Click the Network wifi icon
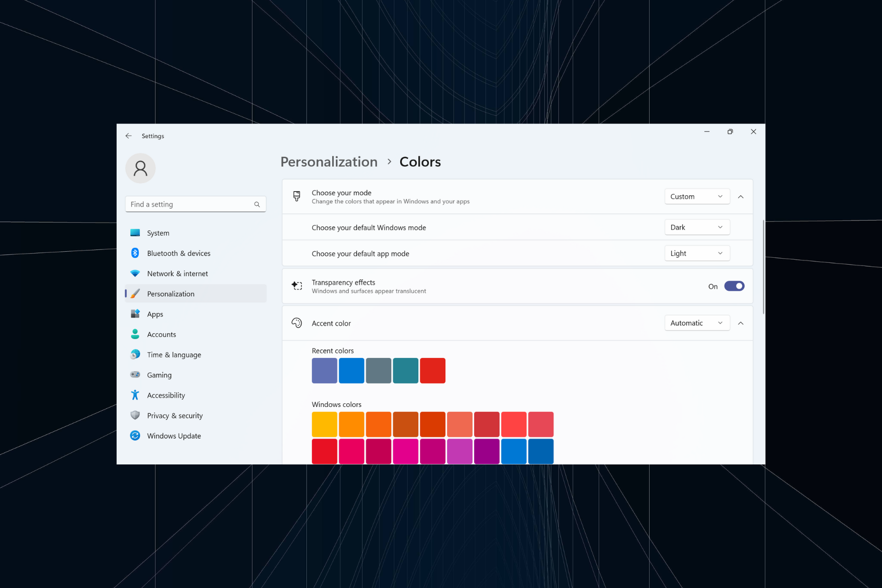 tap(135, 273)
